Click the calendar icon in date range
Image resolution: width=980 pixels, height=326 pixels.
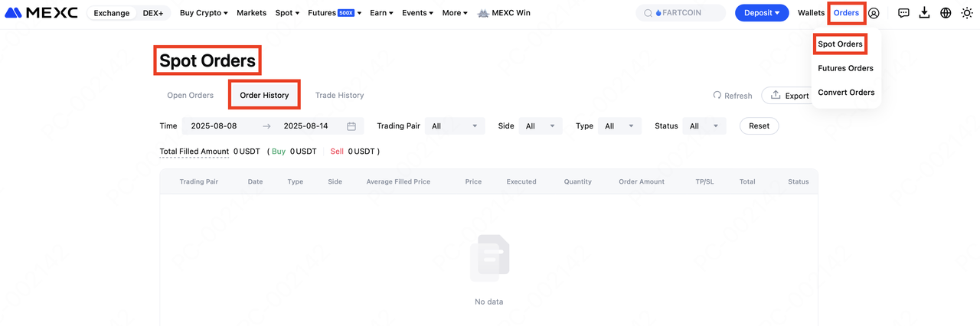tap(351, 126)
